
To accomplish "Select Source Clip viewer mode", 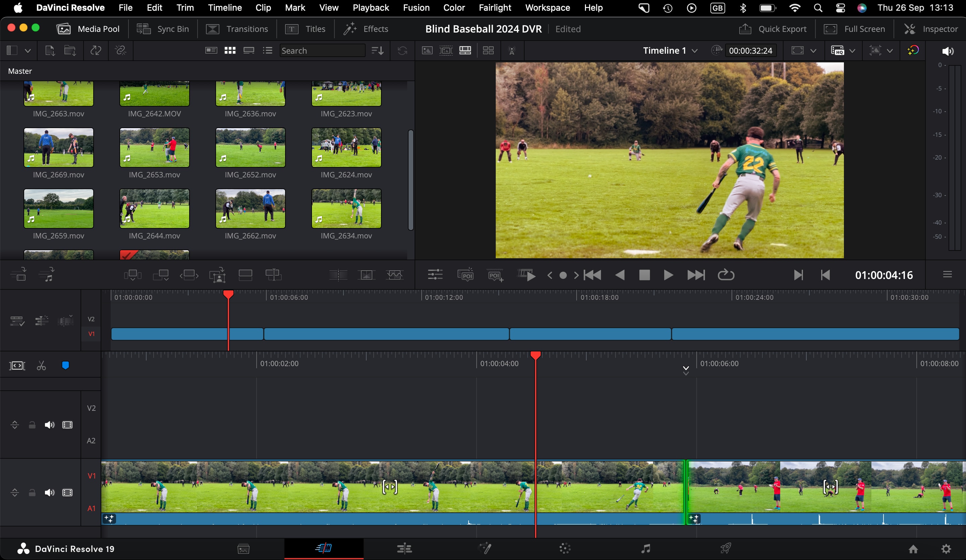I will [427, 51].
